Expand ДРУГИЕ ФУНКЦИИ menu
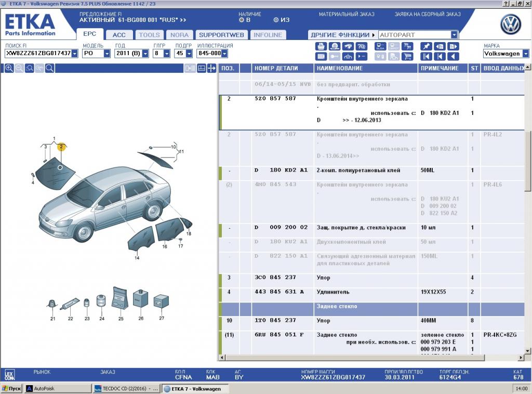Viewport: 532px width, 394px height. tap(343, 35)
